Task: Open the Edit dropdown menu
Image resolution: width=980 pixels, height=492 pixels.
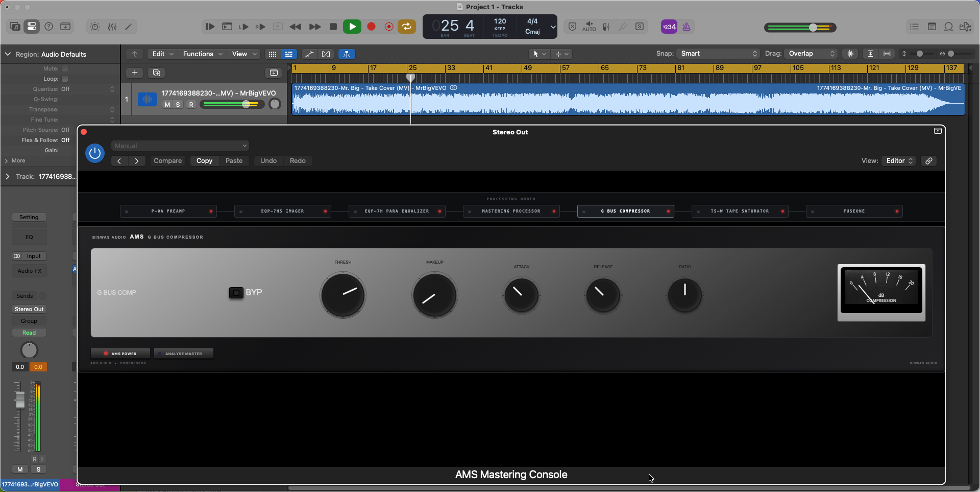Action: coord(163,54)
